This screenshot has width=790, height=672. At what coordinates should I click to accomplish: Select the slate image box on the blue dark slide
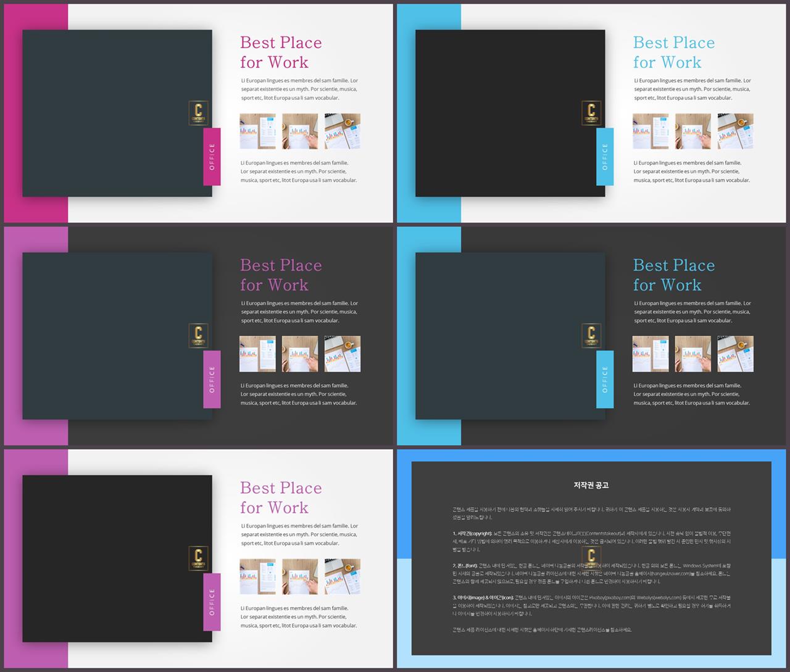(x=510, y=336)
